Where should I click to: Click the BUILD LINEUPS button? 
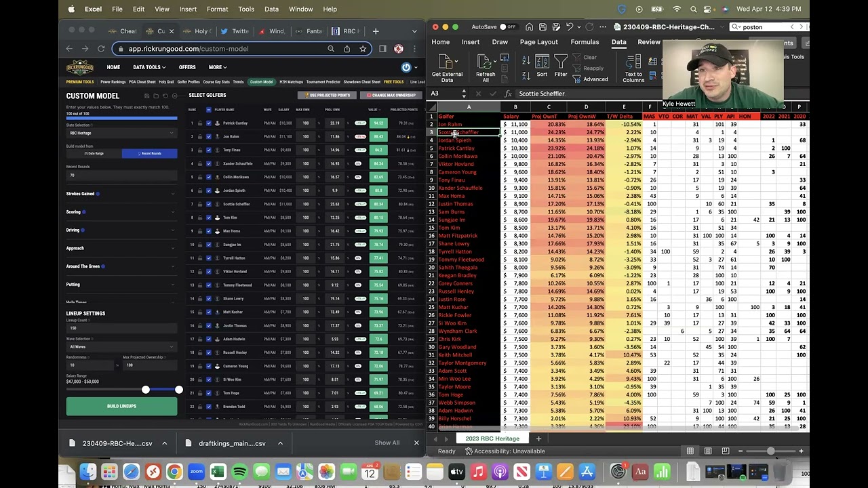pyautogui.click(x=121, y=406)
